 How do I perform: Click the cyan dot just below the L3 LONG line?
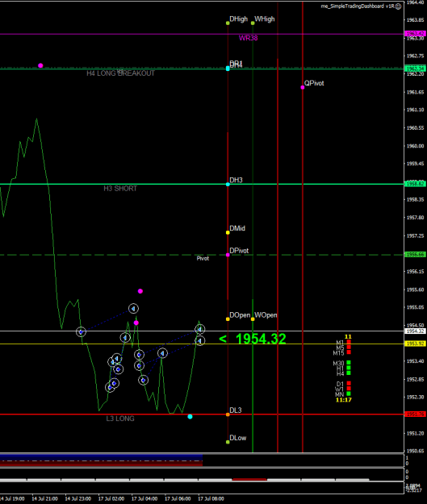point(190,417)
